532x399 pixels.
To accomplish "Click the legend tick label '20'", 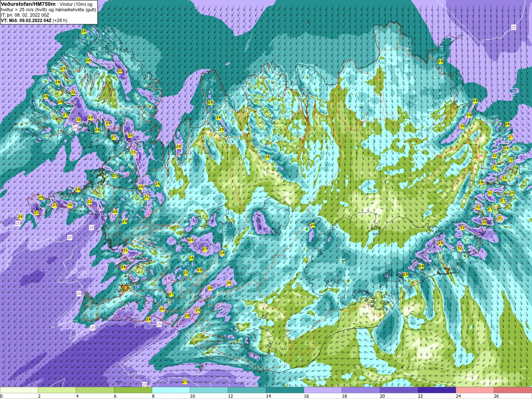I will tap(382, 396).
